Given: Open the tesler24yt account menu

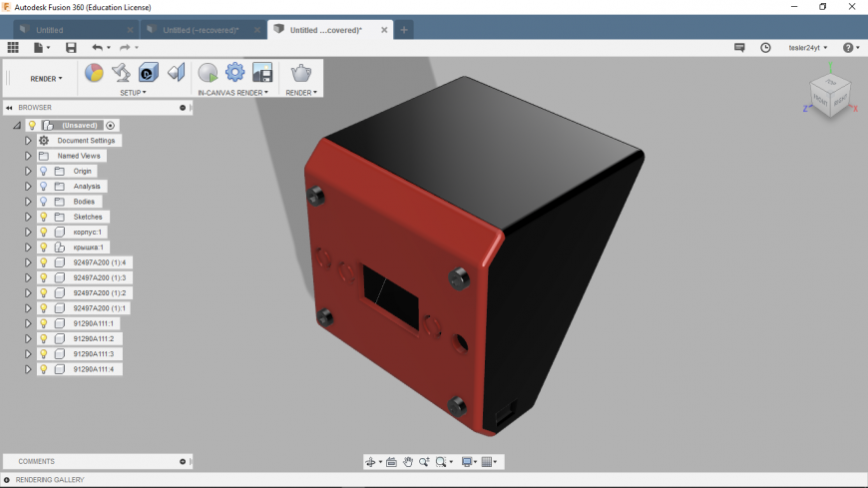Looking at the screenshot, I should (x=807, y=47).
